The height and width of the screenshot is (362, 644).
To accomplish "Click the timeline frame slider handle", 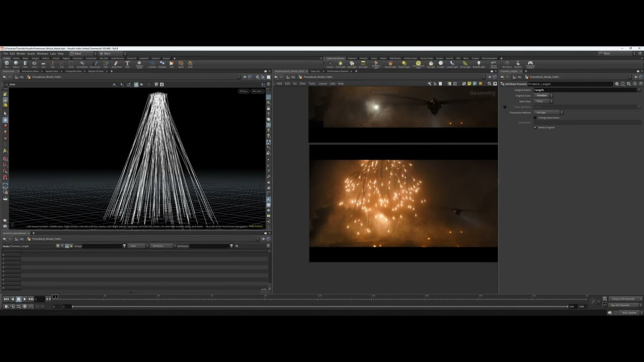I will coord(55,297).
